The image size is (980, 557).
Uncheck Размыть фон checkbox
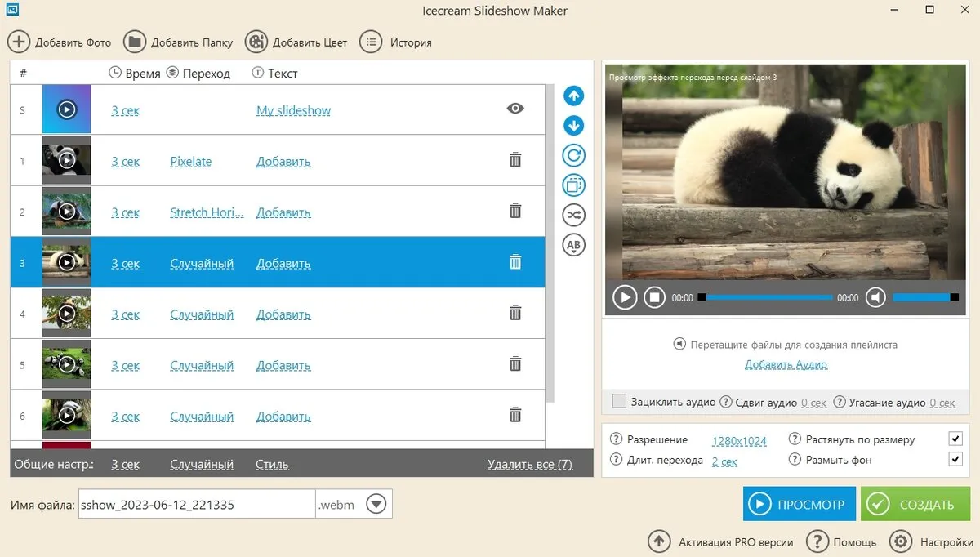click(x=955, y=460)
